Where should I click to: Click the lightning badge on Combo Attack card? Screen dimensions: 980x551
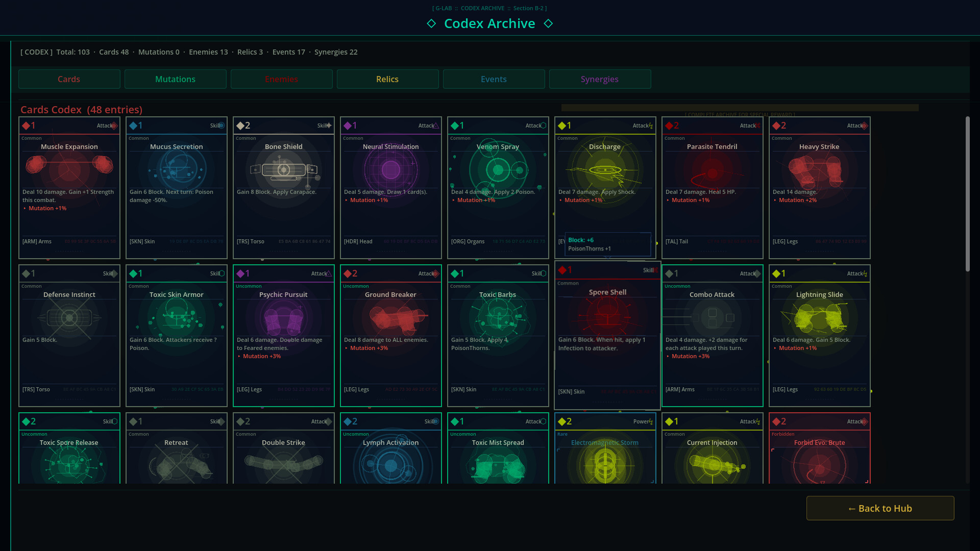pos(757,273)
